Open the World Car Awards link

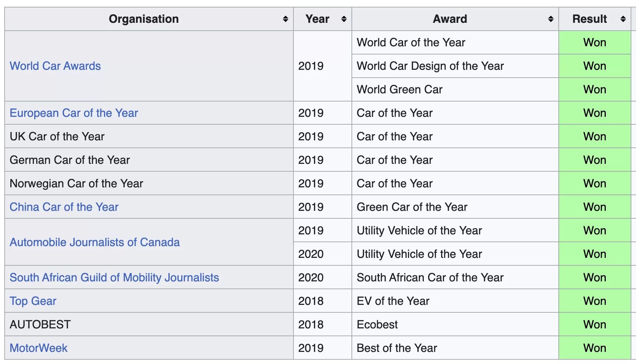point(55,66)
